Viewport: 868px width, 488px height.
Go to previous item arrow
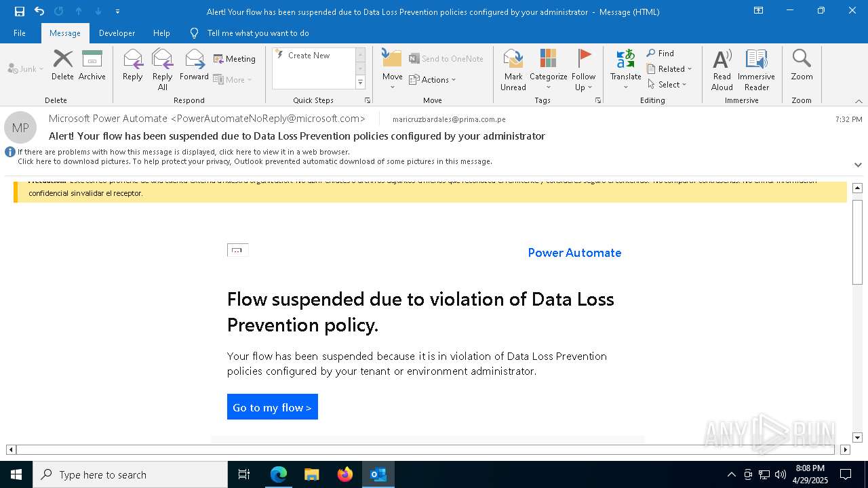[x=79, y=11]
